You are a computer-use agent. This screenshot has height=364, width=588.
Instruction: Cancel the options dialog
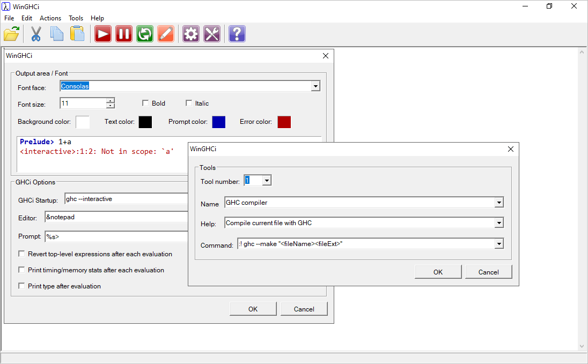[304, 309]
